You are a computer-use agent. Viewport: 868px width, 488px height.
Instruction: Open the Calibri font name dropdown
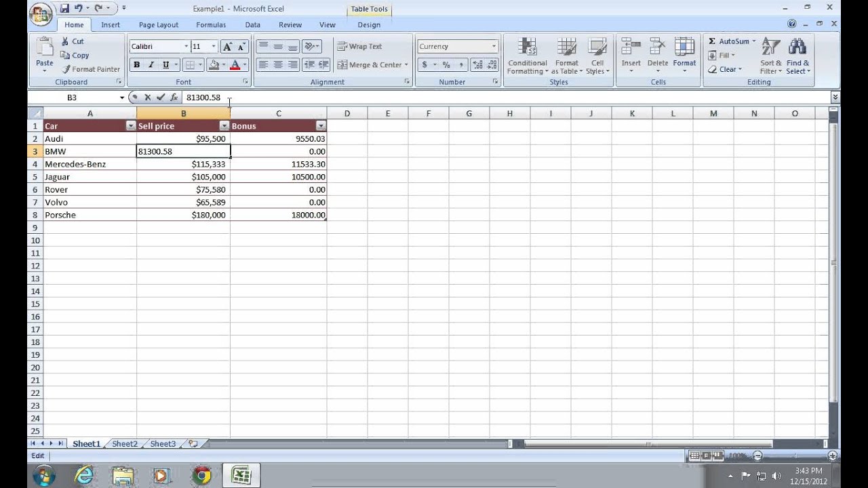[x=186, y=46]
